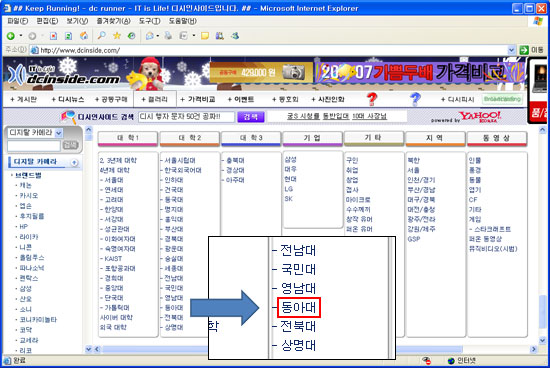Click the Stop loading icon
550x368 pixels.
tap(53, 36)
